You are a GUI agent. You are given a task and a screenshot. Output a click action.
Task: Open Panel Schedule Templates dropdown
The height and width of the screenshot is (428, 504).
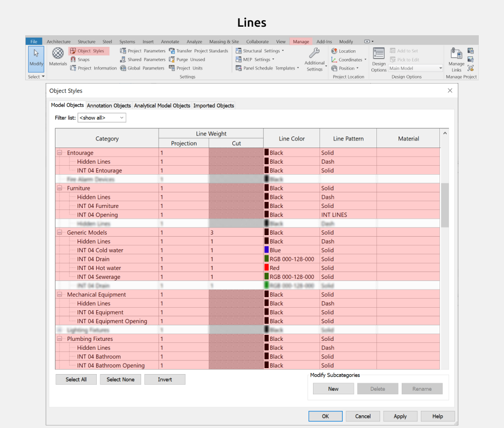point(268,68)
